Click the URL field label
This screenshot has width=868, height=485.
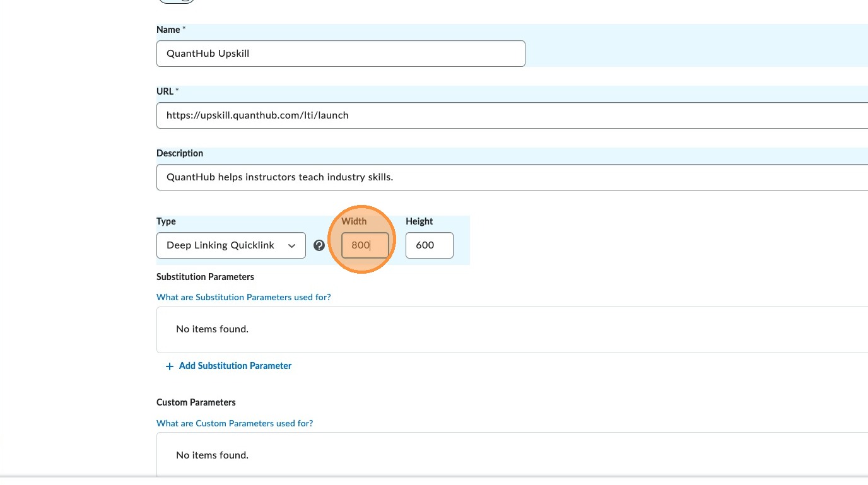165,91
